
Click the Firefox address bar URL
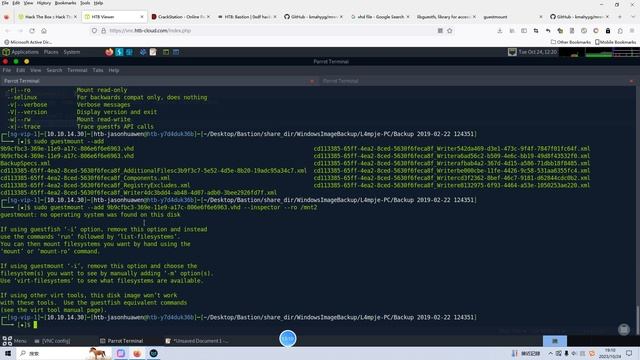150,31
